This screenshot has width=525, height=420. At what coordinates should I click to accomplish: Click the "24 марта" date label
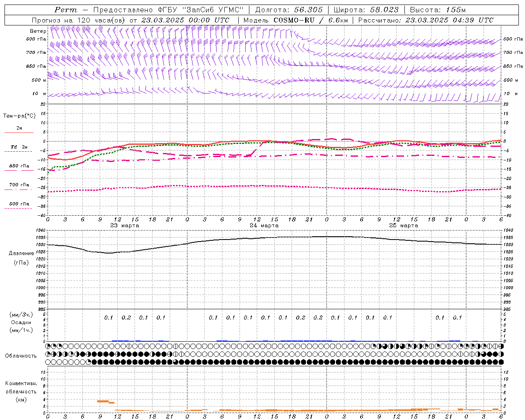264,226
